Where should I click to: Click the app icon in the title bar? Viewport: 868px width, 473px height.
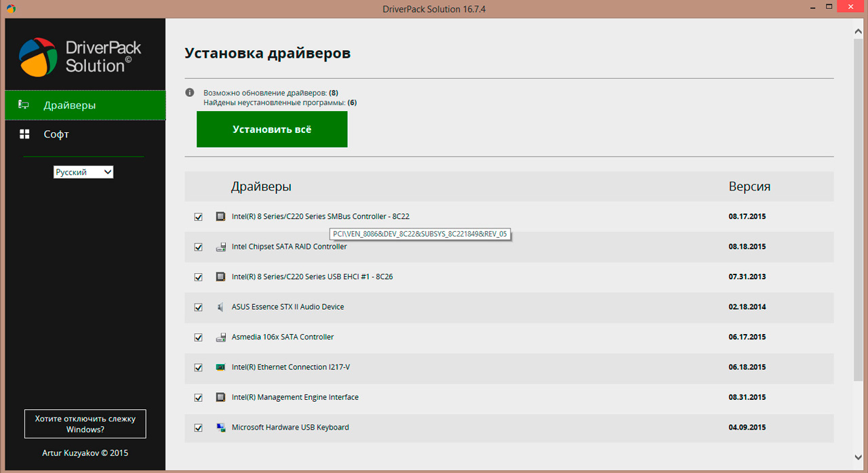pos(11,9)
